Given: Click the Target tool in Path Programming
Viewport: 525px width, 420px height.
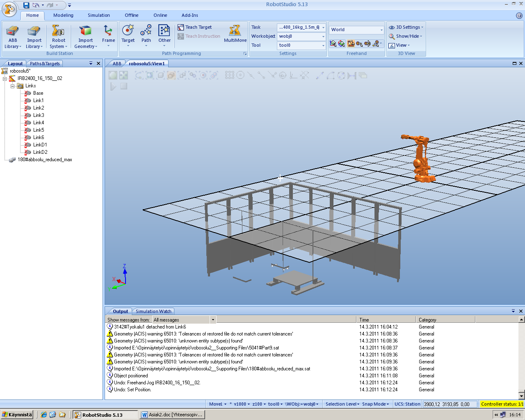Looking at the screenshot, I should click(128, 36).
